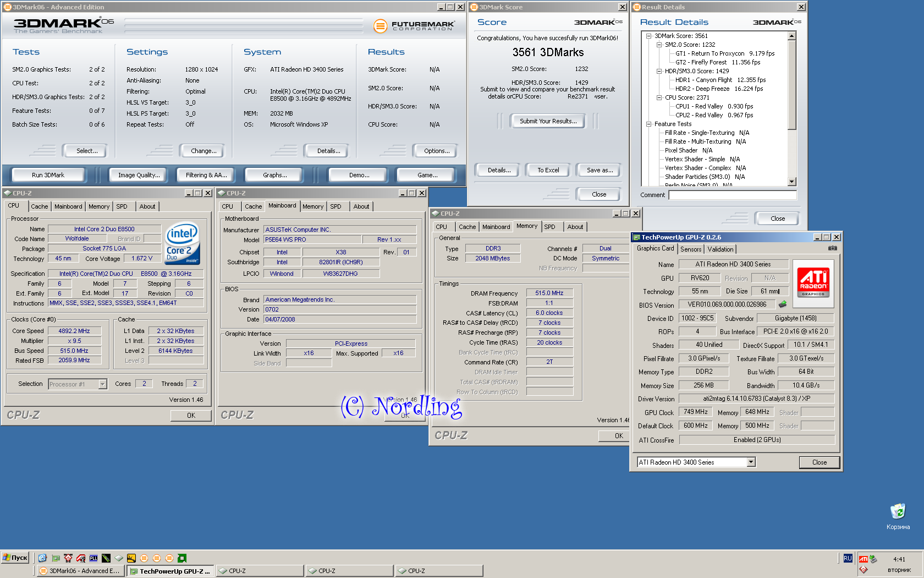The height and width of the screenshot is (578, 924).
Task: Select CPU1 - Red Valley row
Action: coord(714,106)
